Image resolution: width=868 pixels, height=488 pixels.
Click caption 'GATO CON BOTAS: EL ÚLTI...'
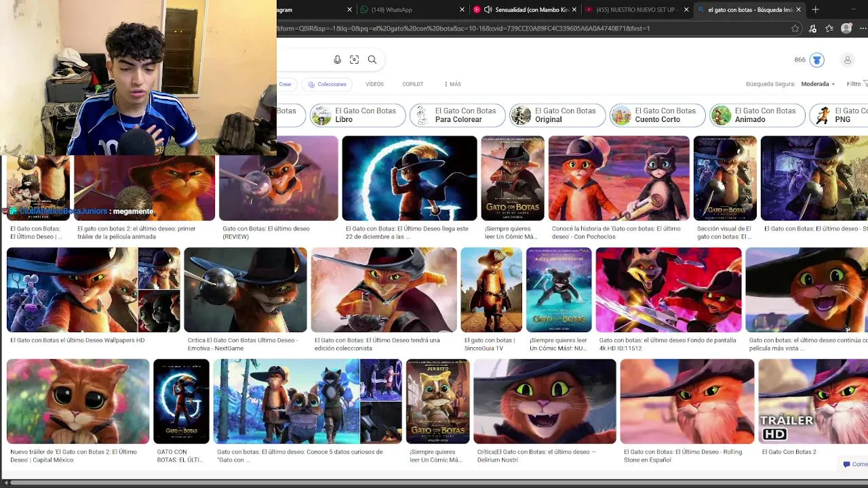point(180,455)
